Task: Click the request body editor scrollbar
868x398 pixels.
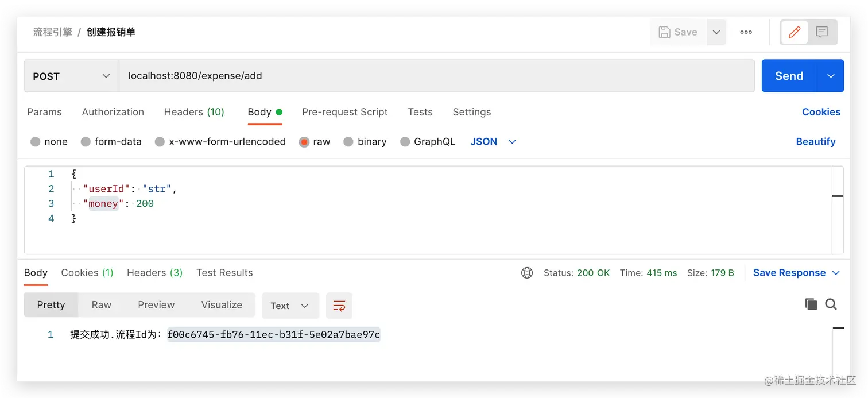Action: coord(838,210)
